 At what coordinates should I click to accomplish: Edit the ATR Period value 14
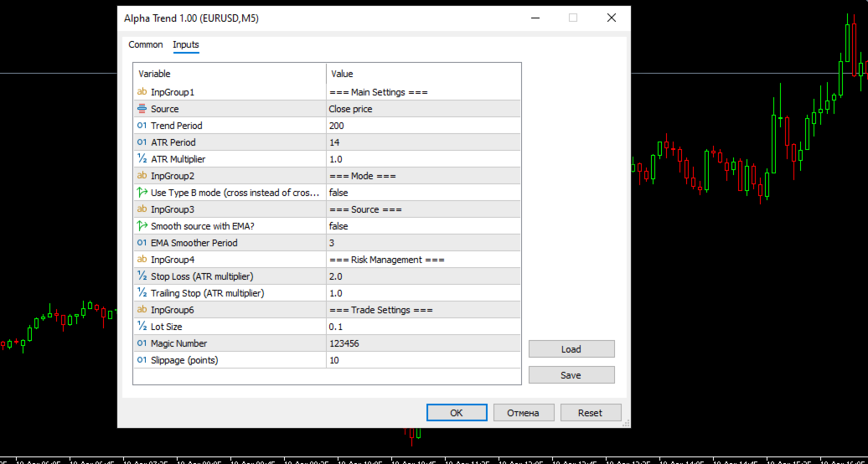(x=423, y=142)
